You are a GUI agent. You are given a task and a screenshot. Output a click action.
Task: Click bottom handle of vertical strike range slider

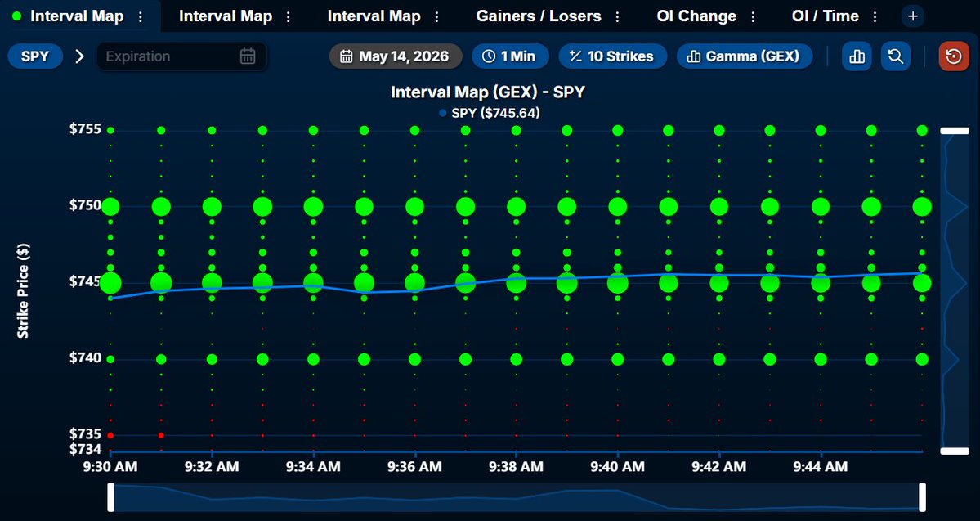pos(955,451)
